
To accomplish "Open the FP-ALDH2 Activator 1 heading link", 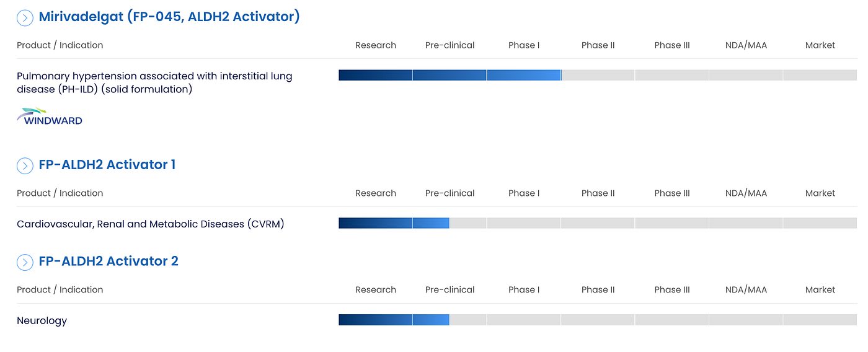I will (x=107, y=164).
